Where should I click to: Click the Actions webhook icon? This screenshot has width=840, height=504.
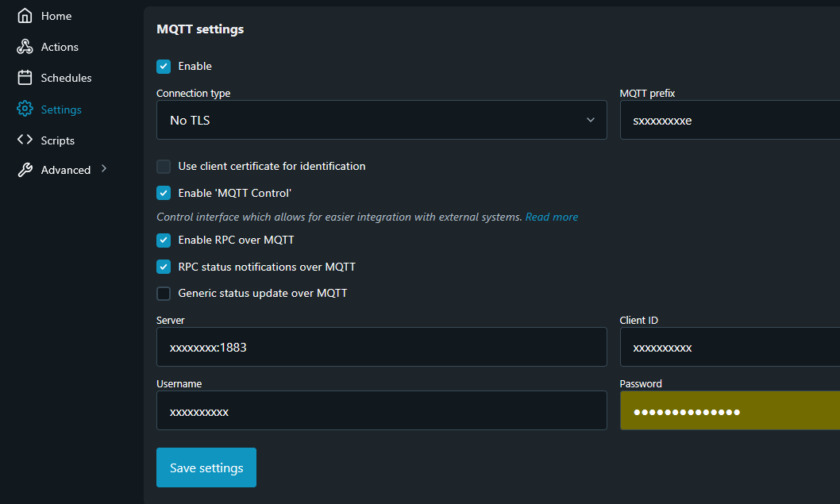[25, 47]
